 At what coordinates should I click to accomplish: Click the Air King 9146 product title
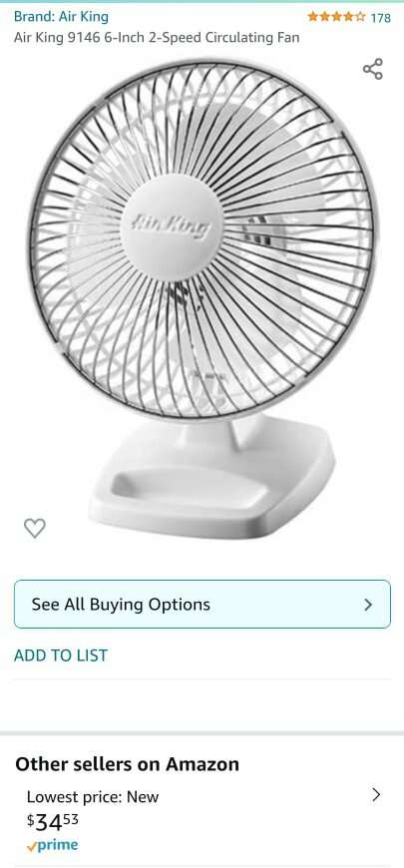pyautogui.click(x=157, y=38)
